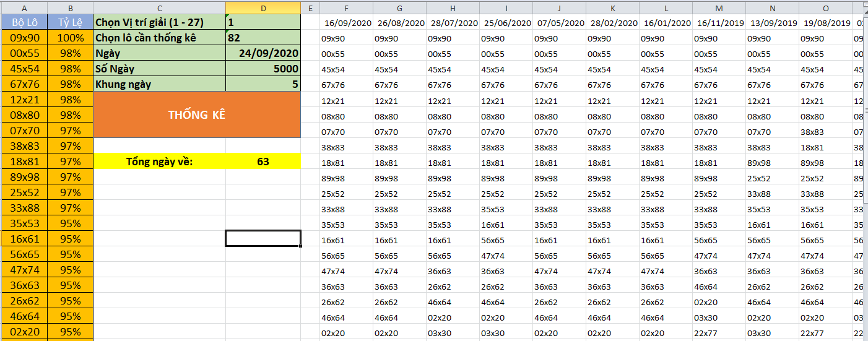Click the 'Tỷ Lệ' header cell
Viewport: 868px width, 341px height.
point(71,22)
